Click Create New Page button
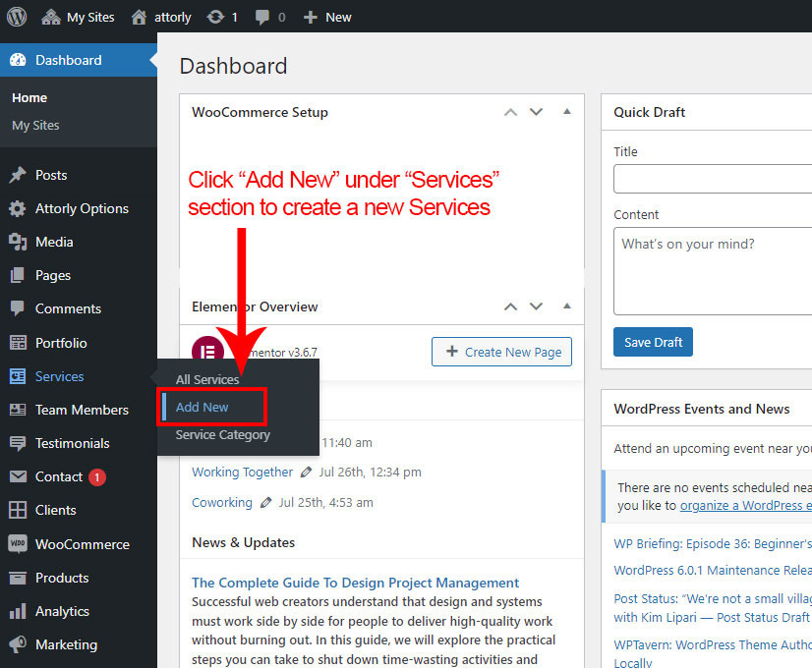812x668 pixels. tap(501, 352)
